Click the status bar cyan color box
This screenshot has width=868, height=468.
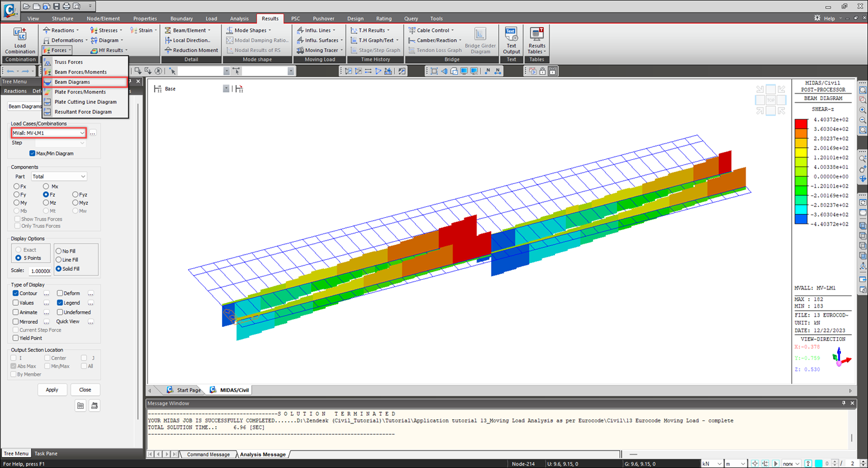818,463
